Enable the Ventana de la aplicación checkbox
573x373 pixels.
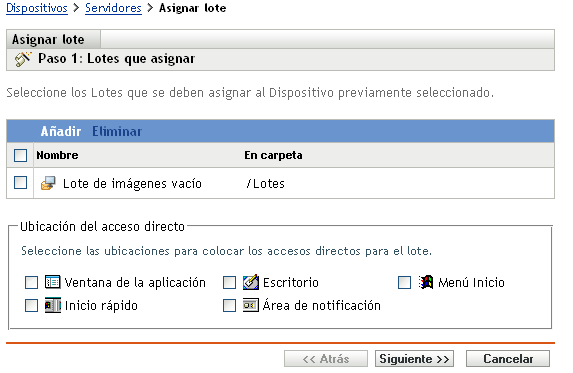(31, 282)
